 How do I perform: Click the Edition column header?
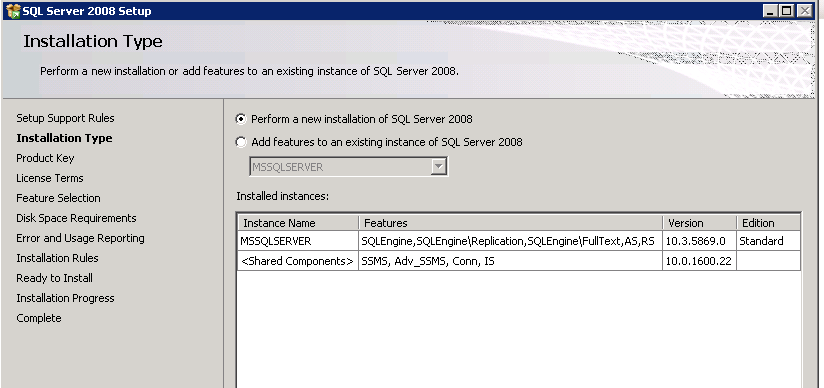pyautogui.click(x=768, y=223)
